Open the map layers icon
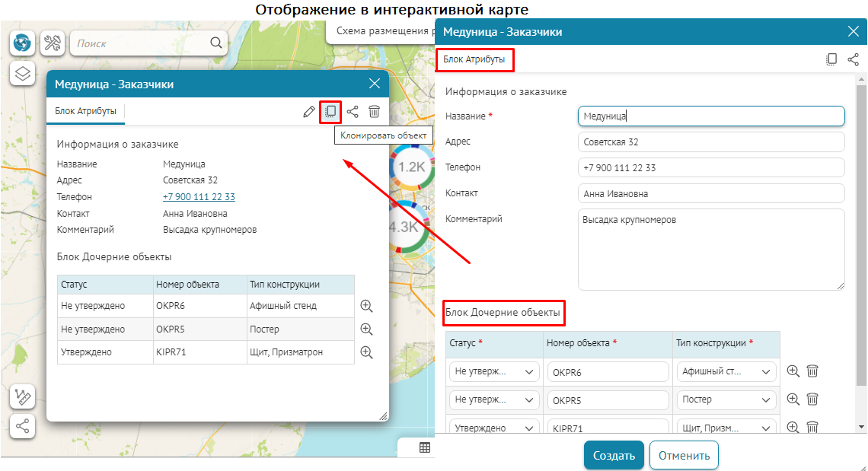Viewport: 868px width, 471px height. click(23, 74)
